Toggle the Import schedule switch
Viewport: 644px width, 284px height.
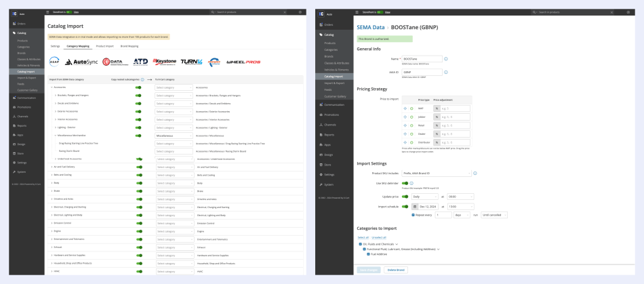(405, 207)
